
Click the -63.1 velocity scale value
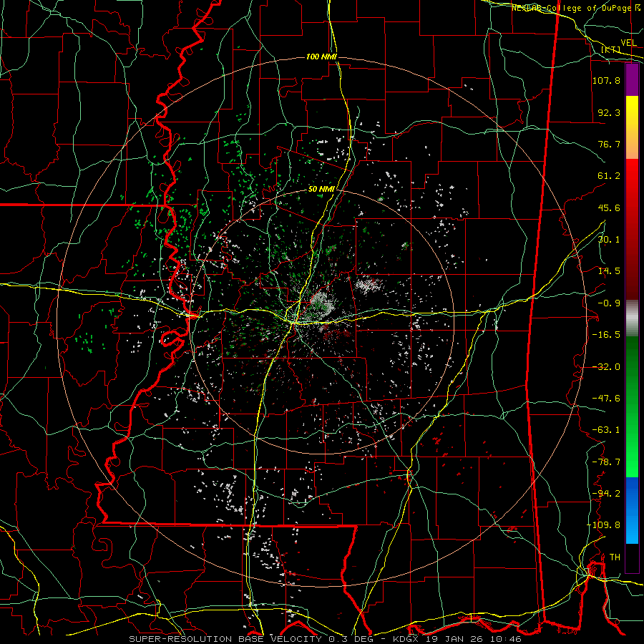pyautogui.click(x=606, y=430)
